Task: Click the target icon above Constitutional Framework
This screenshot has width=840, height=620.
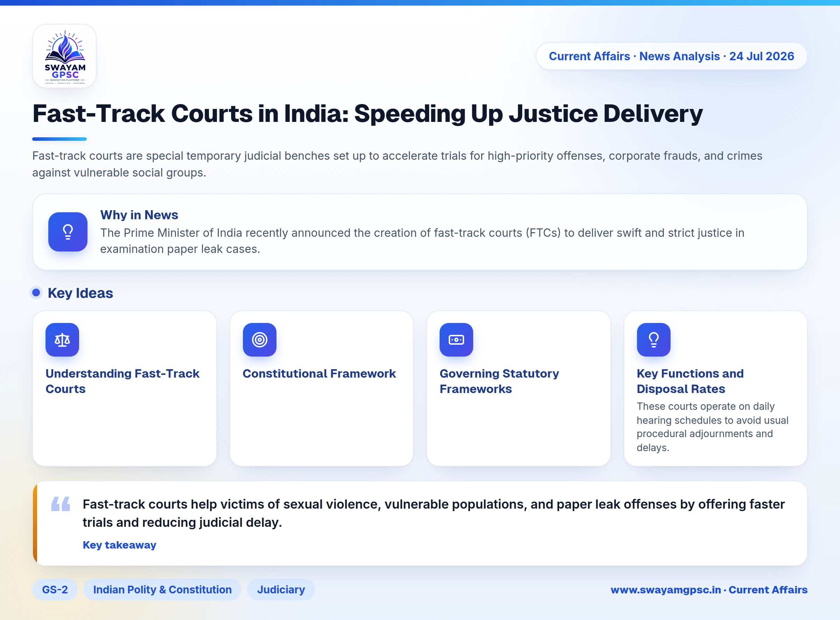Action: [259, 340]
